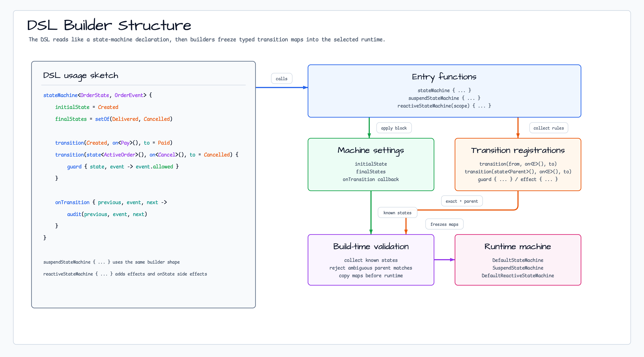Select the "Runtime machine" node title

click(x=518, y=247)
